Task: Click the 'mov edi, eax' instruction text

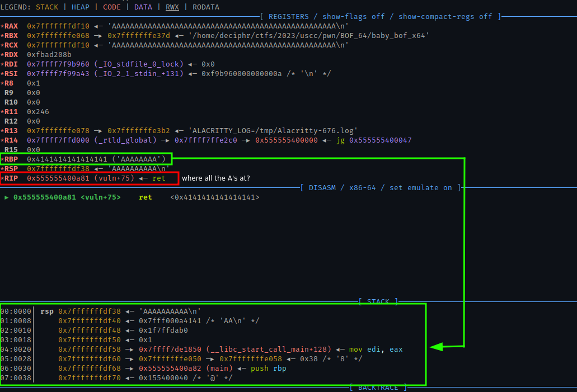Action: click(376, 350)
